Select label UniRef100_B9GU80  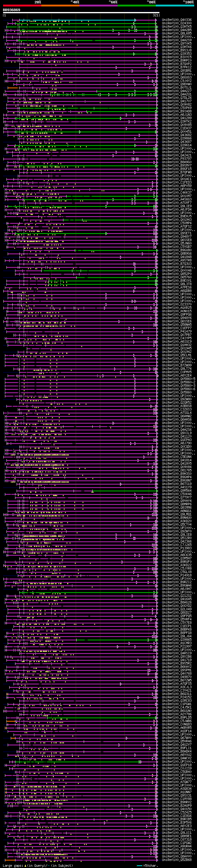point(176,250)
